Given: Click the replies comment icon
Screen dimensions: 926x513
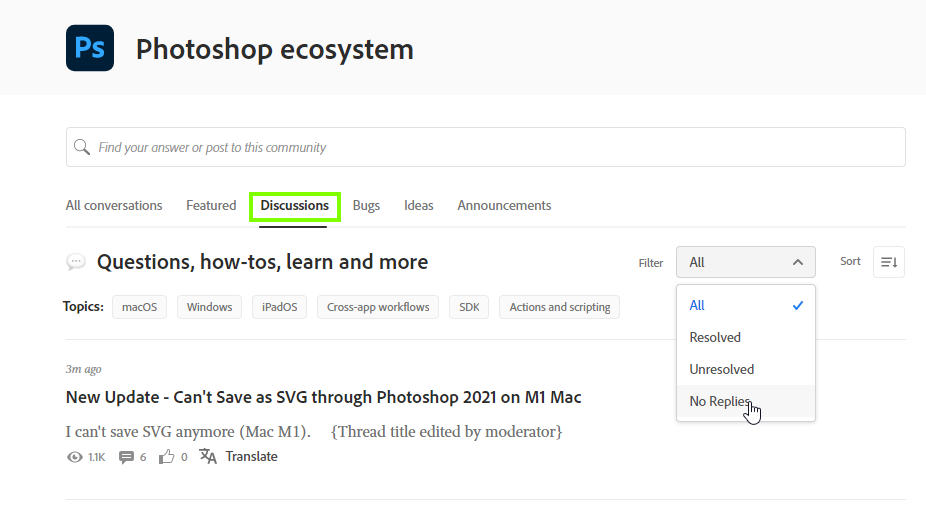Looking at the screenshot, I should 126,457.
